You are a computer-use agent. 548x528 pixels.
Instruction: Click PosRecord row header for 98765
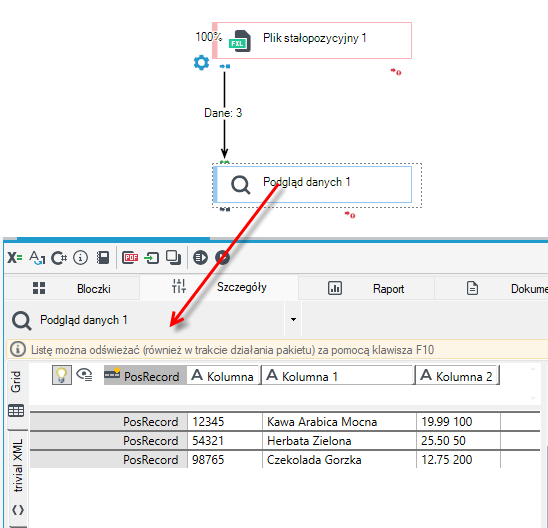coord(109,460)
